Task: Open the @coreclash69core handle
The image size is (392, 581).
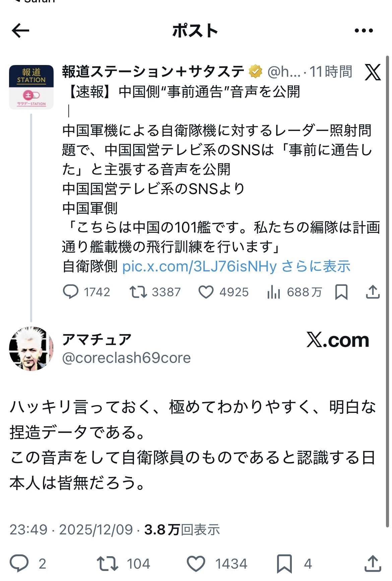Action: (x=126, y=358)
